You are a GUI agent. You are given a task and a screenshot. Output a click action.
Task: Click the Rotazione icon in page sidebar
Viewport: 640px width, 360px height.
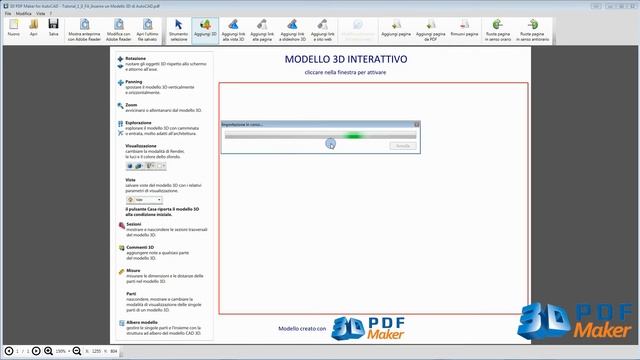[120, 62]
